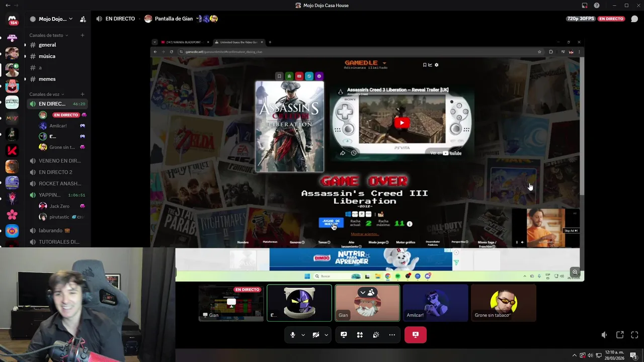This screenshot has width=644, height=362.
Task: Open more options three-dots in call controls
Action: click(392, 335)
